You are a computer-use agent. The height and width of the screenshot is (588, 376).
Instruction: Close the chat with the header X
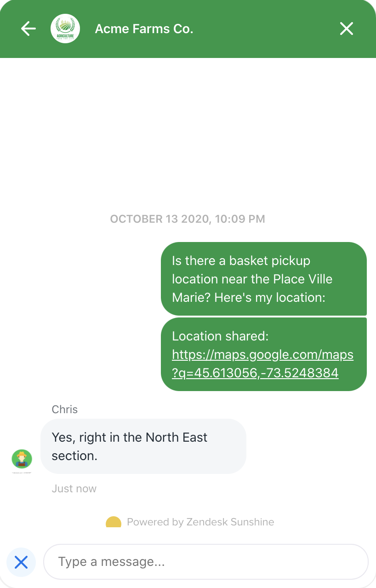click(346, 29)
